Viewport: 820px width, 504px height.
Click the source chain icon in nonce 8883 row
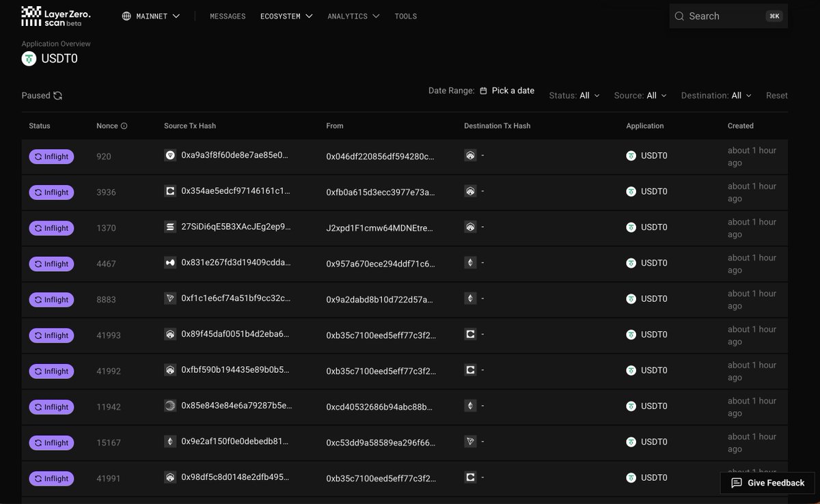point(170,298)
